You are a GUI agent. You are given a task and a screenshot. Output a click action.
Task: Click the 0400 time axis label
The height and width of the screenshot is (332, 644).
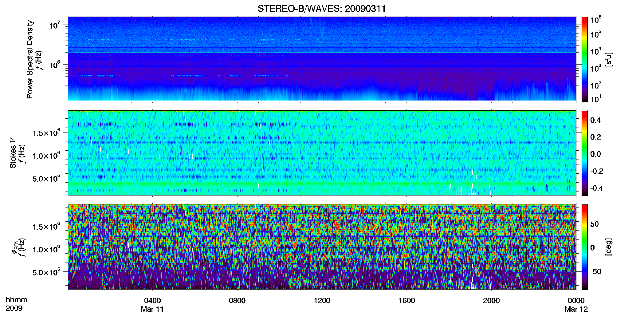(x=152, y=301)
